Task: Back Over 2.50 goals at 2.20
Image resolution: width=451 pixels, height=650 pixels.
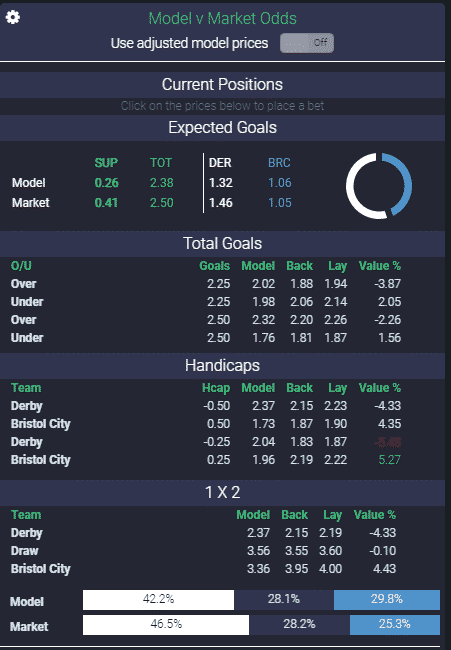Action: [301, 320]
